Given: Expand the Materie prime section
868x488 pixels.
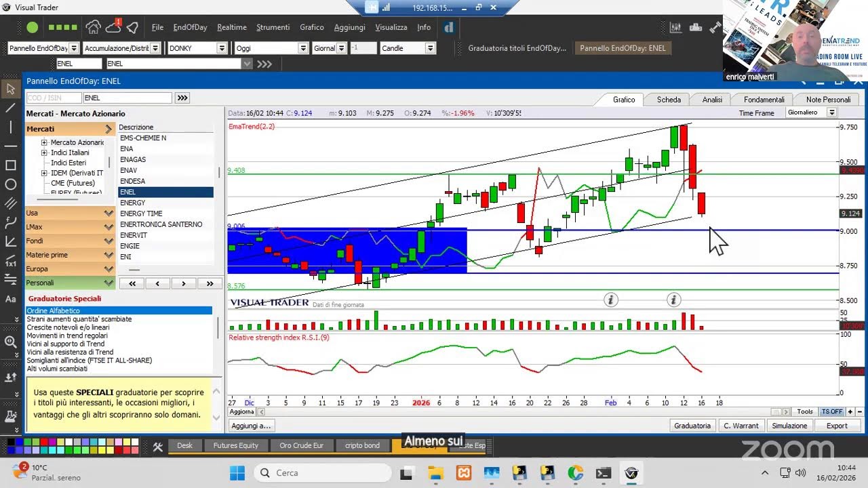Looking at the screenshot, I should [69, 255].
